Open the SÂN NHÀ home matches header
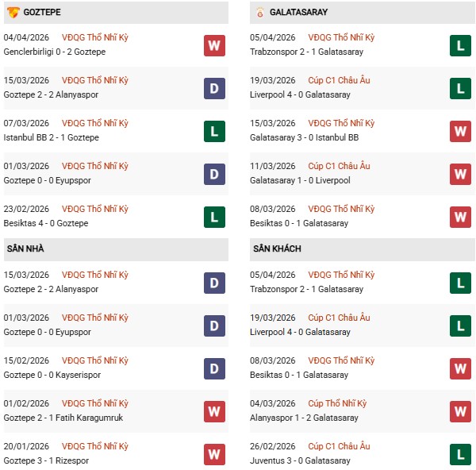This screenshot has height=470, width=476. tap(25, 249)
